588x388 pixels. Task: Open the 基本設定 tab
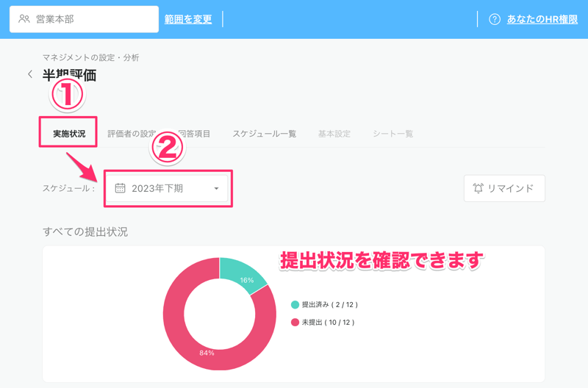click(x=334, y=134)
